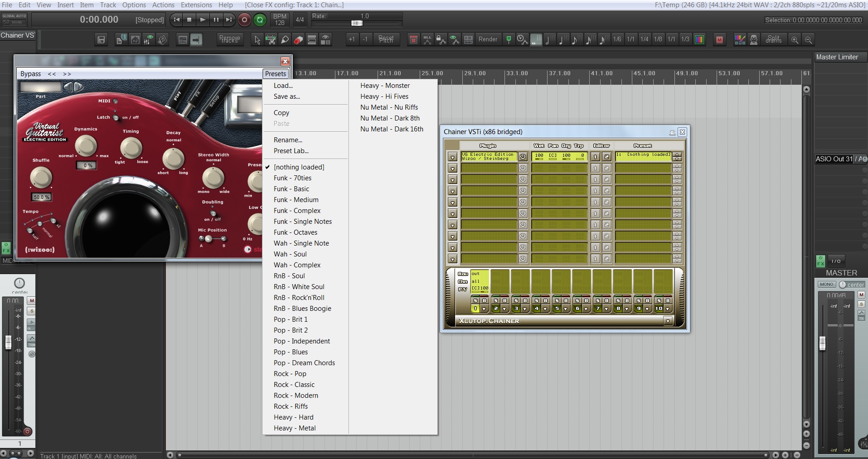The width and height of the screenshot is (868, 459).
Task: Toggle power button for VG Electric Edition
Action: [523, 157]
